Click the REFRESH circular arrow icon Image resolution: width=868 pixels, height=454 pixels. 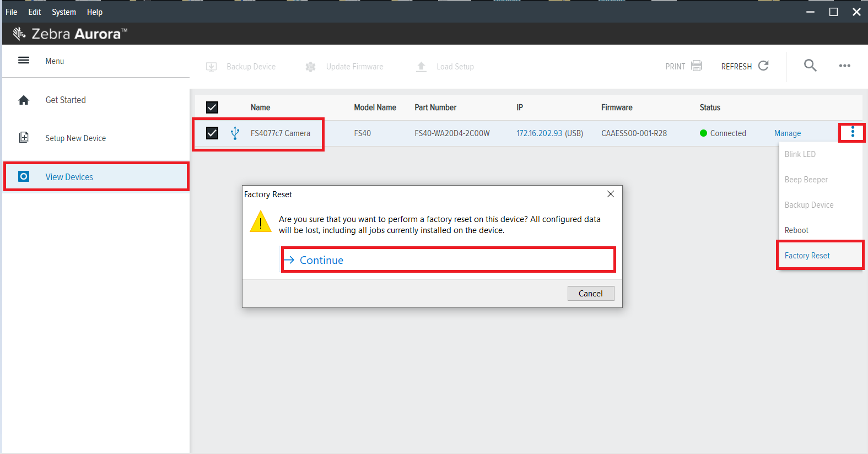pos(763,66)
